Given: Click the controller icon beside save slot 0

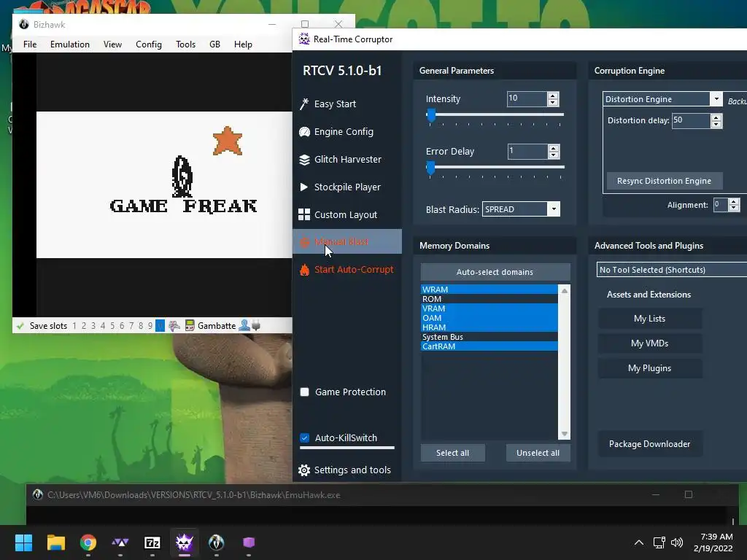Looking at the screenshot, I should [x=174, y=326].
